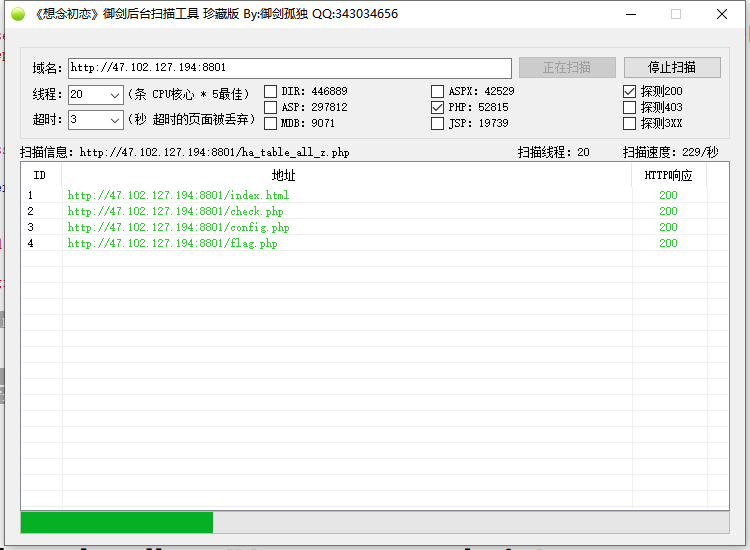This screenshot has height=550, width=750.
Task: Click the green app icon in title bar
Action: (18, 14)
